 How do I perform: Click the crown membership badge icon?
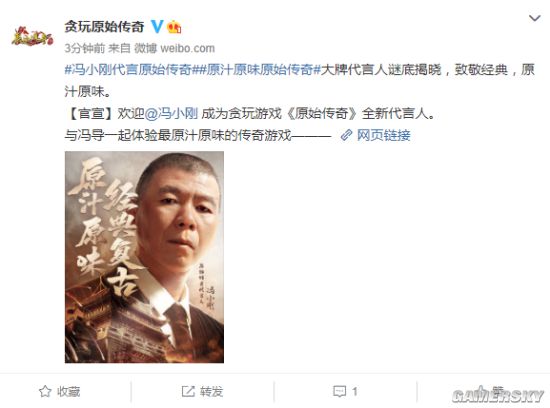(x=174, y=27)
